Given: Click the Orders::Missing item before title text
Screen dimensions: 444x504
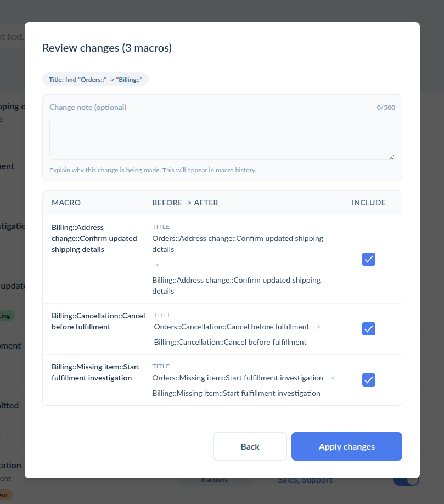Looking at the screenshot, I should click(238, 378).
